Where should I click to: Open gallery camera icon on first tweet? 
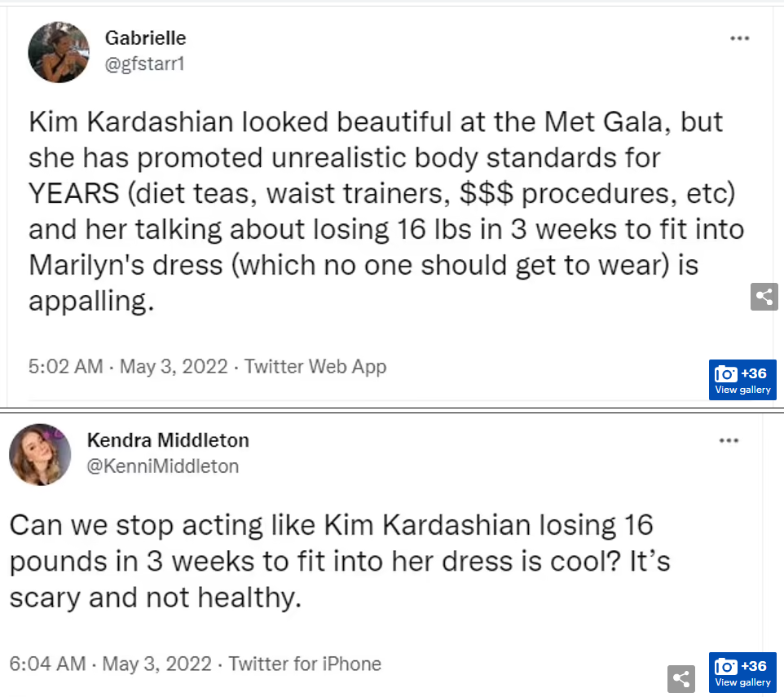click(x=725, y=373)
